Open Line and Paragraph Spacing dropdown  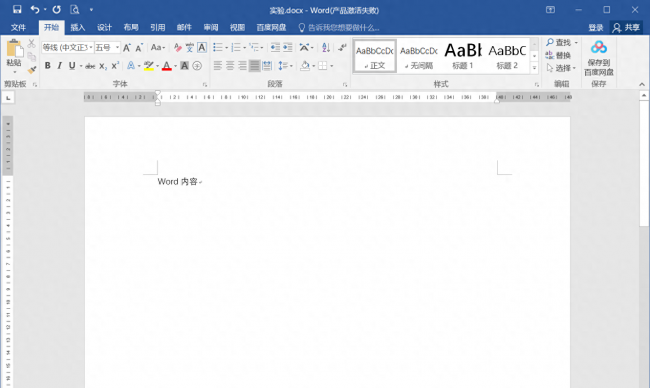[x=285, y=65]
